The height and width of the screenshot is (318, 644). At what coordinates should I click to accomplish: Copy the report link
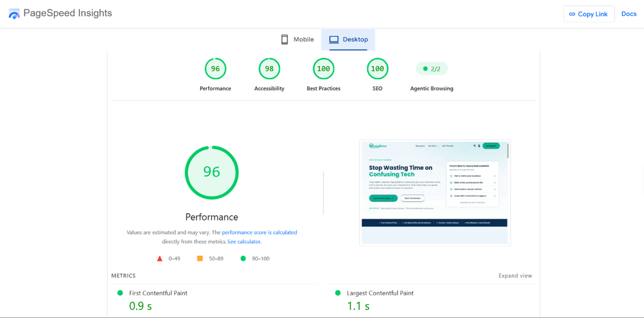tap(589, 14)
